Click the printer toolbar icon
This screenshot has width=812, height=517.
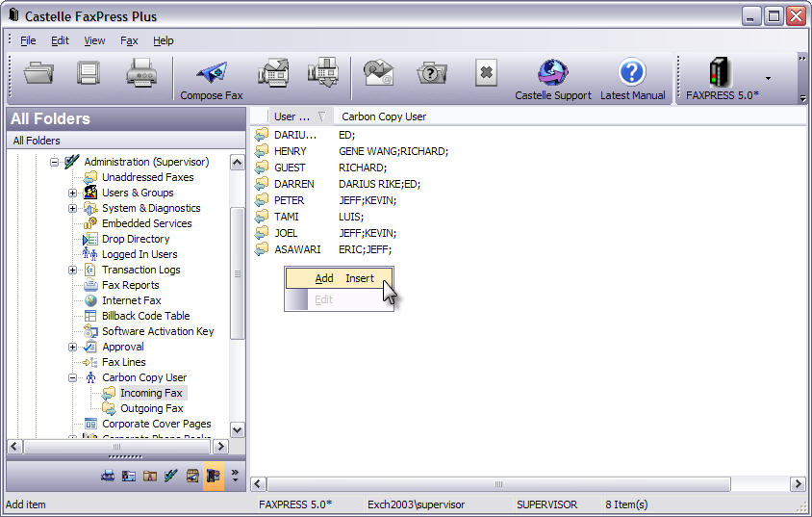[x=140, y=72]
